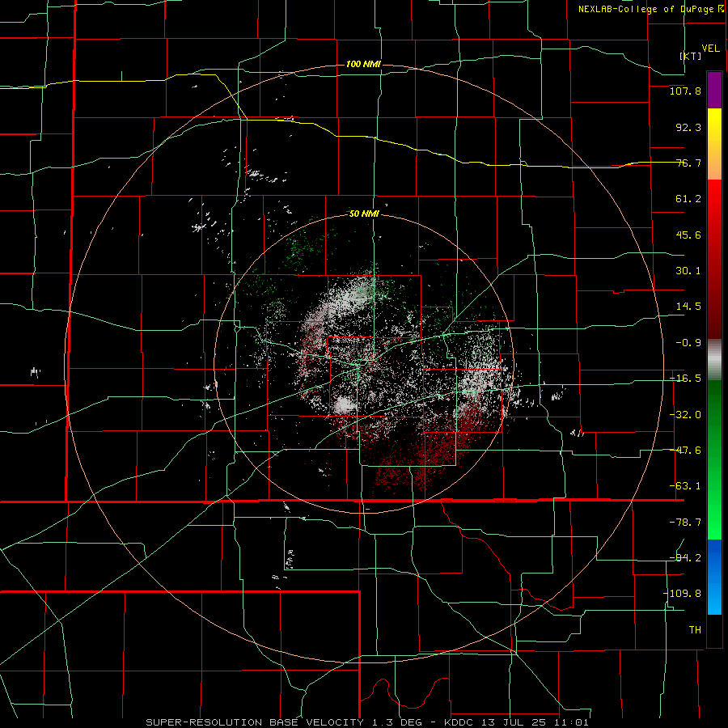This screenshot has height=728, width=728.
Task: Click the -47.6 legend value
Action: (x=685, y=451)
